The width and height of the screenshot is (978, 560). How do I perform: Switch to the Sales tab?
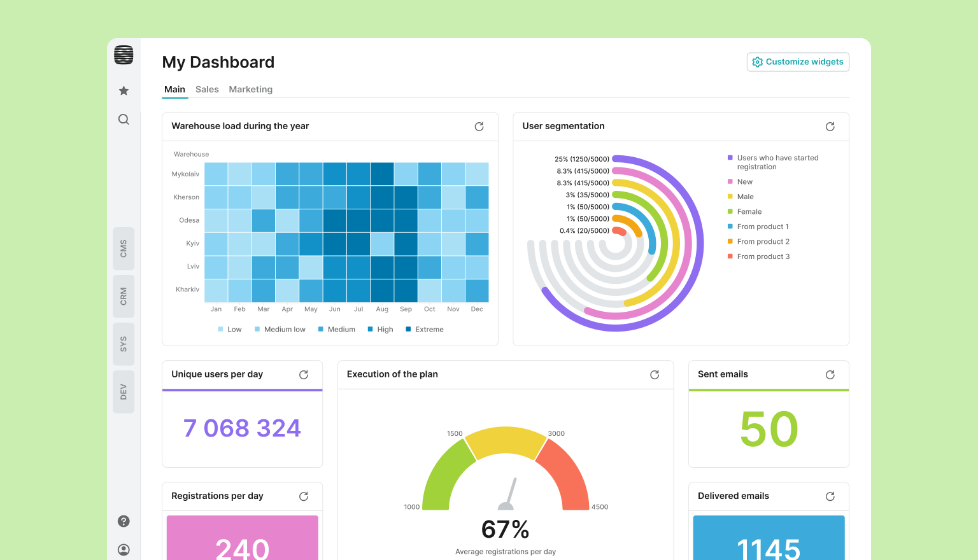click(207, 90)
